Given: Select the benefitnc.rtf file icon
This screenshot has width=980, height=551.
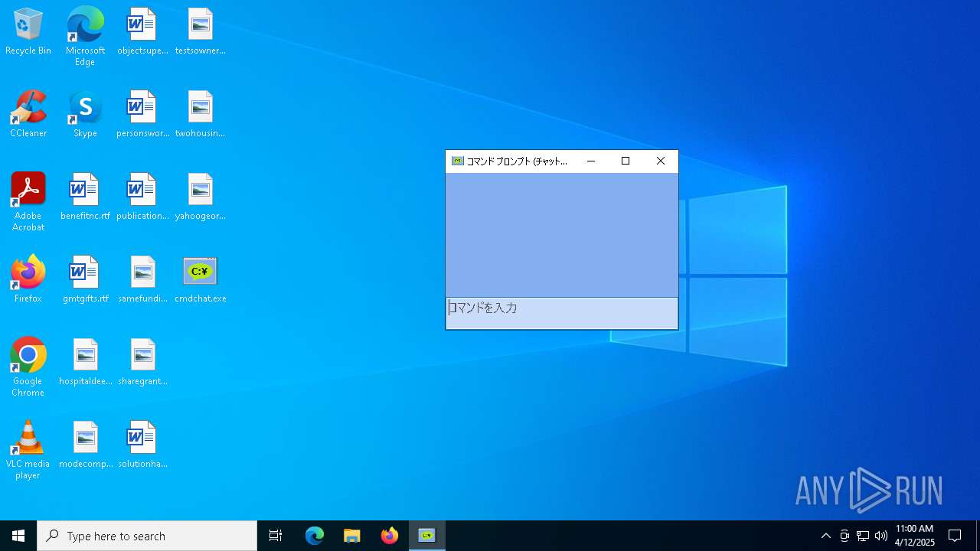Looking at the screenshot, I should pyautogui.click(x=85, y=197).
